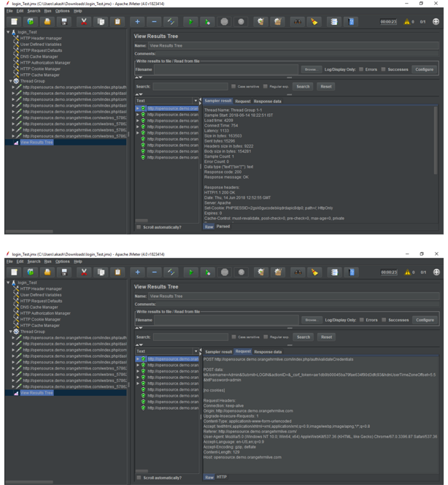
Task: Open the Options menu in lower window
Action: point(63,261)
